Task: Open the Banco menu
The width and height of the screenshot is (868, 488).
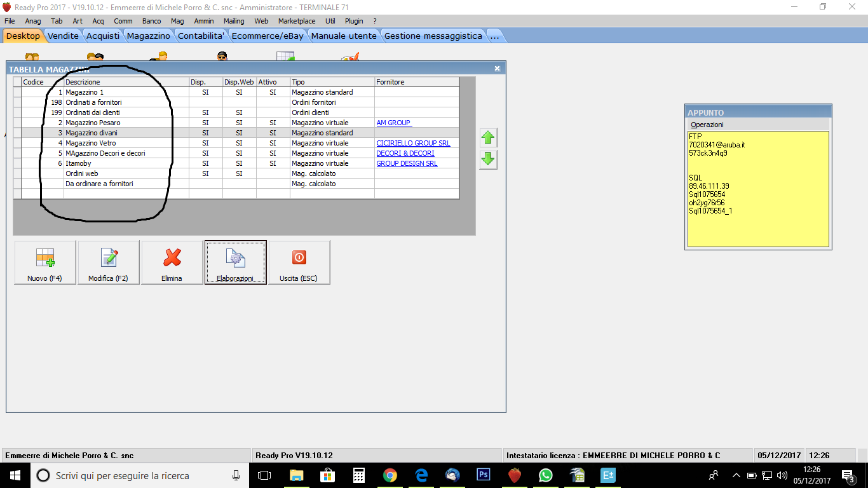Action: pyautogui.click(x=151, y=21)
